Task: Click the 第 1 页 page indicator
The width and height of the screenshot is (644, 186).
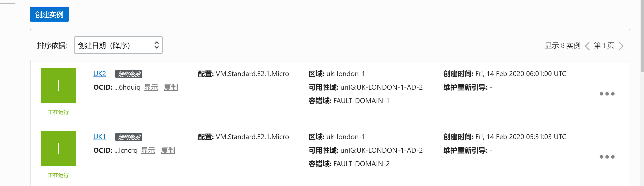Action: [x=604, y=46]
